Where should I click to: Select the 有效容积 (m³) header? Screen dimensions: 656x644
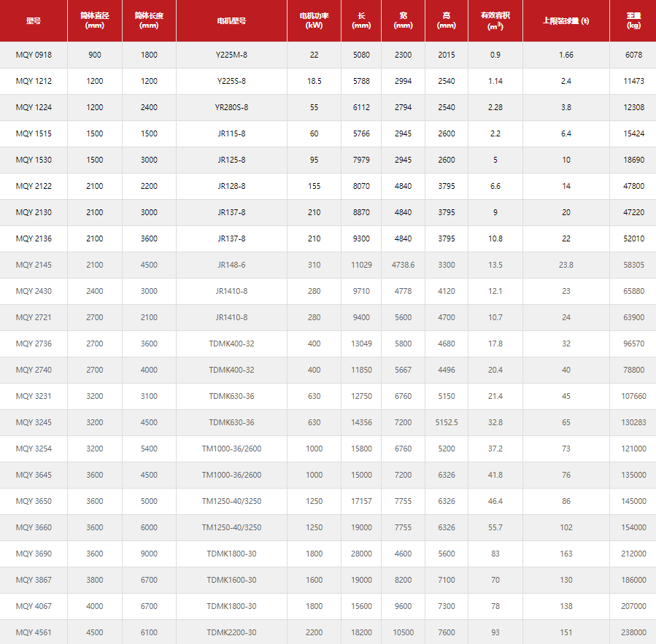point(495,21)
